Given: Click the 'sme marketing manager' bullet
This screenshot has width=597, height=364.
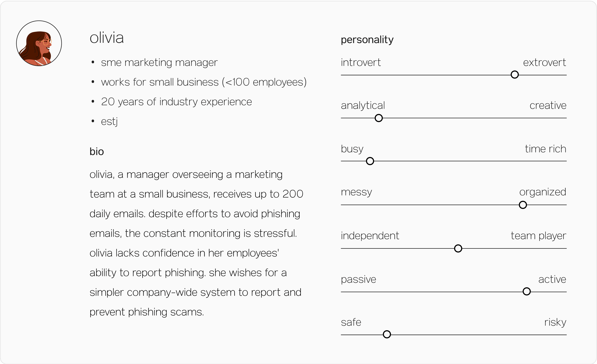Looking at the screenshot, I should (x=159, y=62).
